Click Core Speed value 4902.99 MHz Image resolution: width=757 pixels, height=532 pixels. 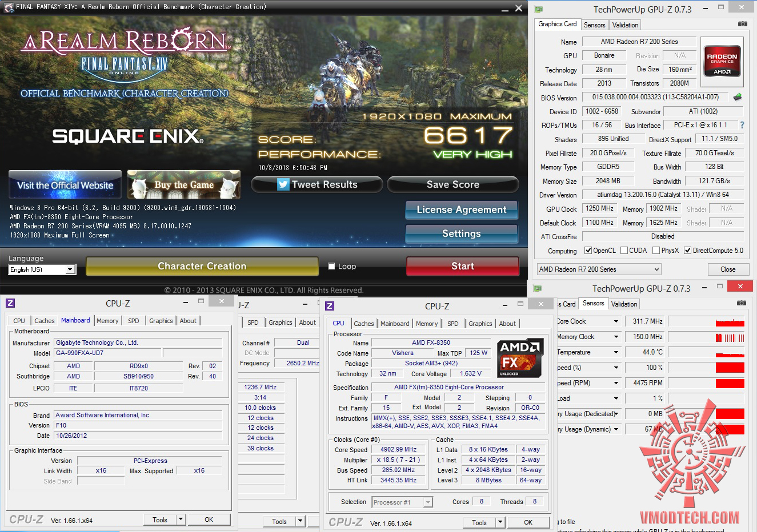click(x=399, y=449)
